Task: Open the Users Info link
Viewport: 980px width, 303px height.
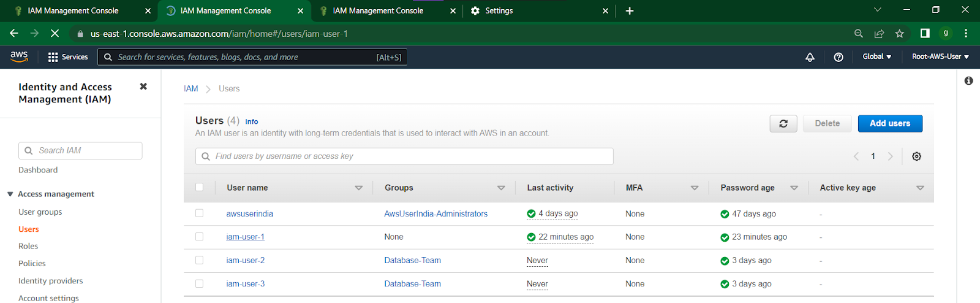Action: [x=252, y=122]
